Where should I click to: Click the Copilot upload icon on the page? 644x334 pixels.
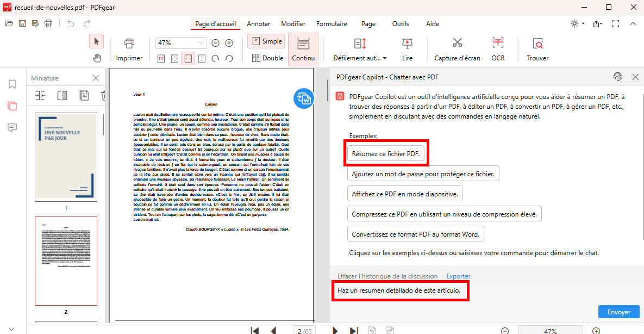click(x=304, y=98)
